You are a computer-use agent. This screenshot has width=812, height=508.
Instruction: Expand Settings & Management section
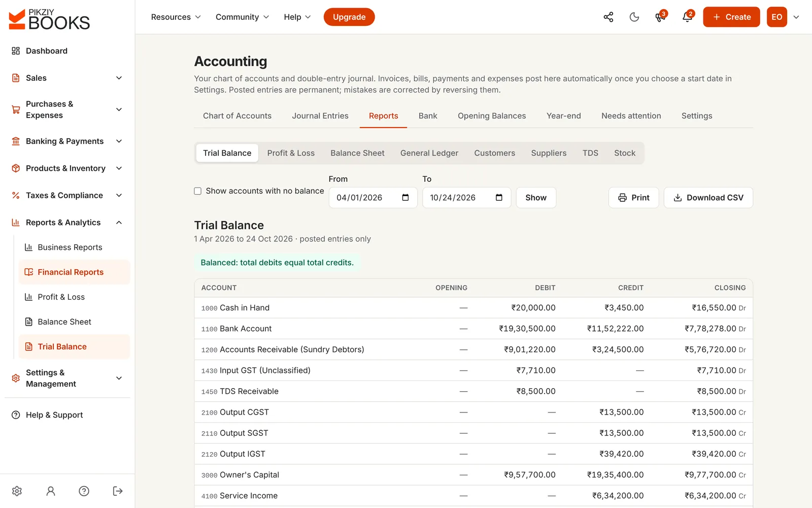(67, 378)
